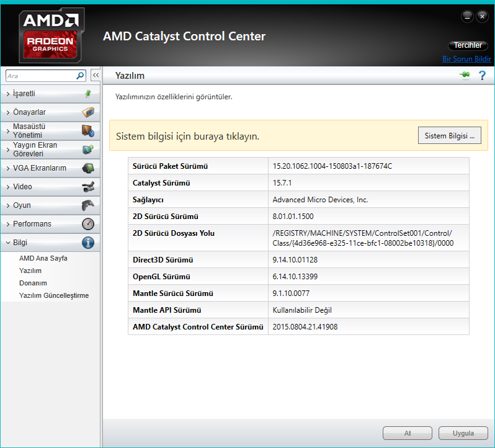
Task: Click the Yaygın Ekran Görevleri monitor icon
Action: coord(88,149)
